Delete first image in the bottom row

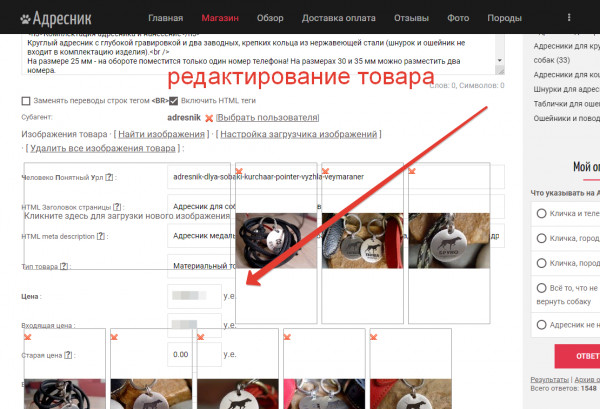pos(28,337)
